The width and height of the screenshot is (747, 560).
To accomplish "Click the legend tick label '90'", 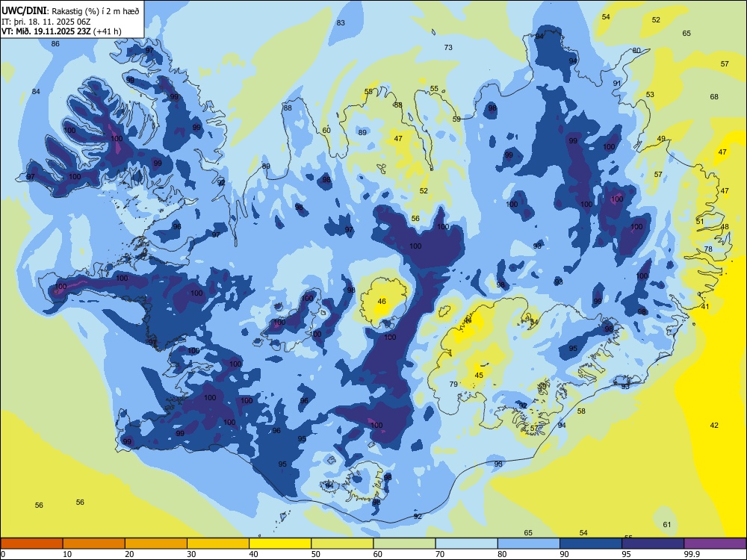I will 564,554.
